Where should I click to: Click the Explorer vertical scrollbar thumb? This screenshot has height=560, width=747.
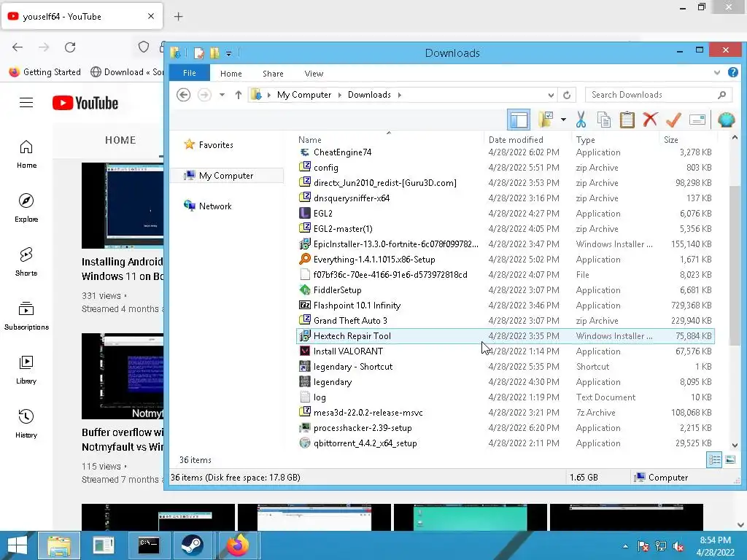click(735, 265)
